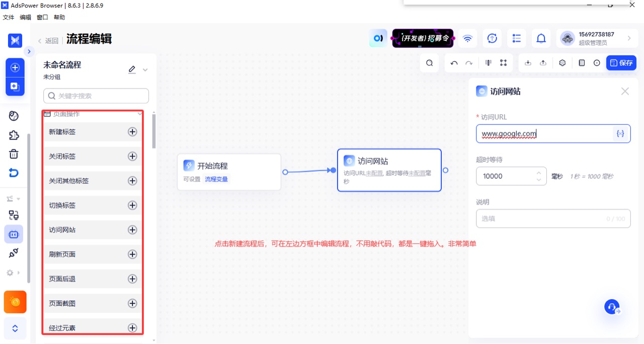644x344 pixels.
Task: Click the sync devices sidebar icon
Action: click(14, 215)
